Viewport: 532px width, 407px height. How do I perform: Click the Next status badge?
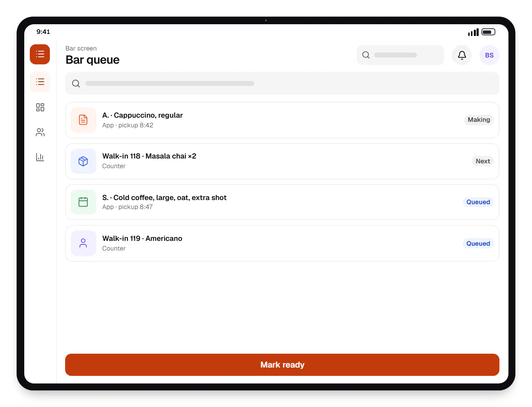[x=482, y=161]
